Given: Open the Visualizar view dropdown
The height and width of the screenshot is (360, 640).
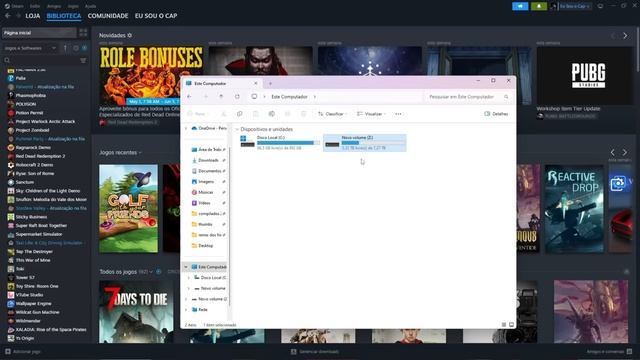Looking at the screenshot, I should [371, 114].
